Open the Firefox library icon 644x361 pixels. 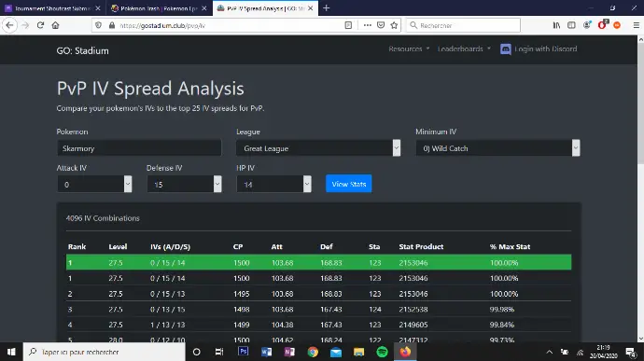(556, 25)
